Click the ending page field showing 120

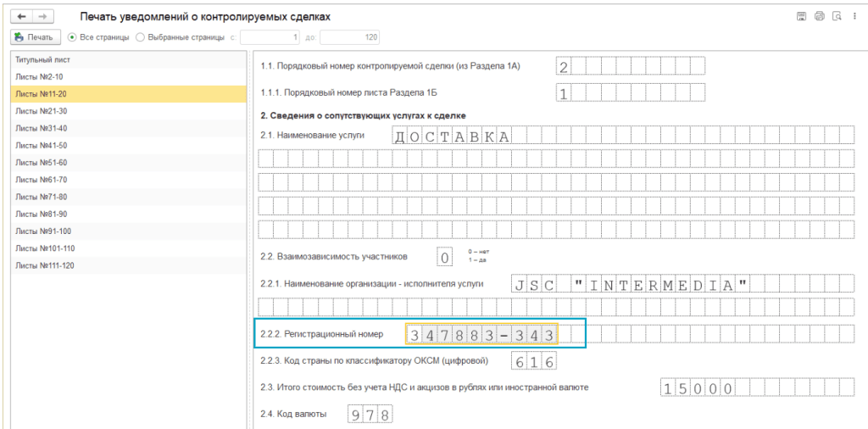click(349, 37)
